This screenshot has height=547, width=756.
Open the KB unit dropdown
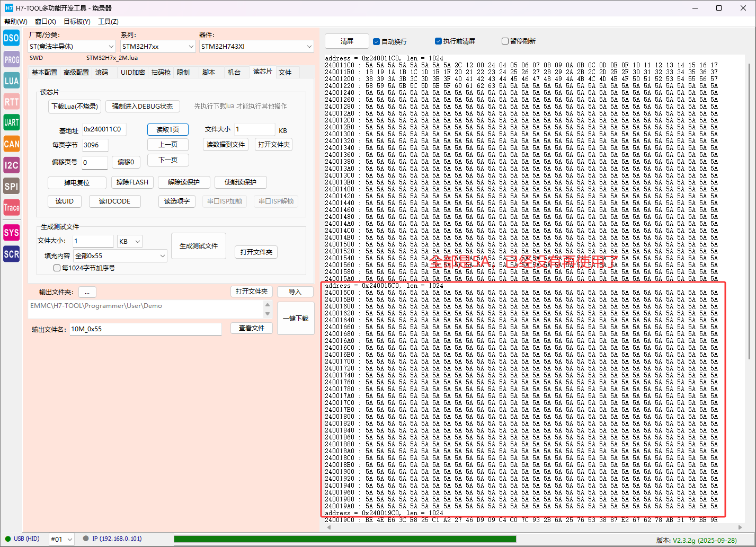(130, 241)
